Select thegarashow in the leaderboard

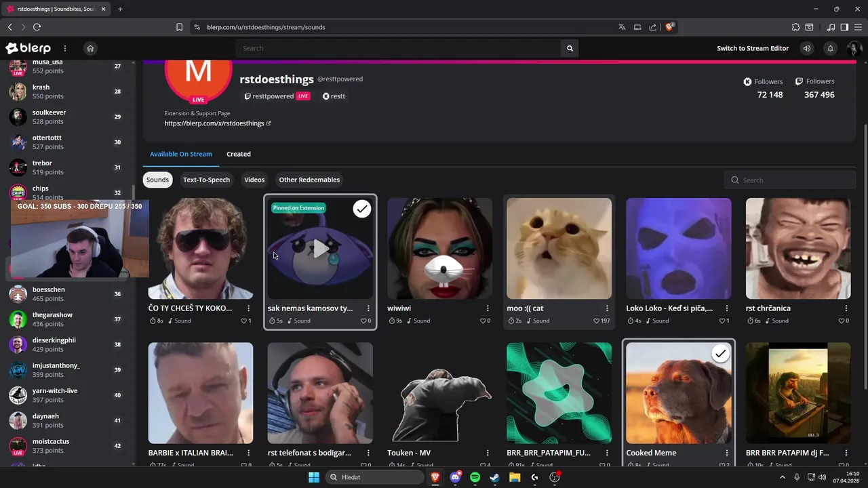tap(66, 319)
